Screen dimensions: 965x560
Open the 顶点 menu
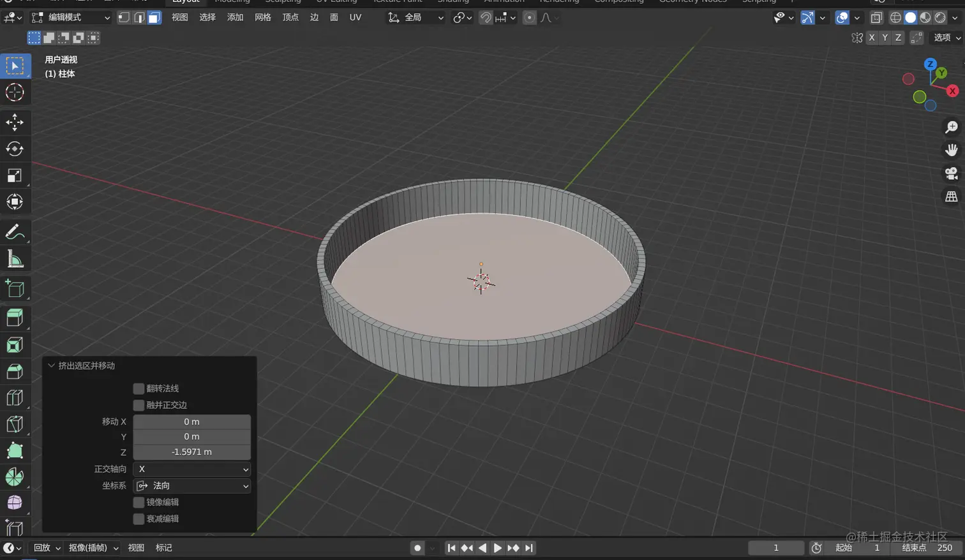pyautogui.click(x=290, y=18)
